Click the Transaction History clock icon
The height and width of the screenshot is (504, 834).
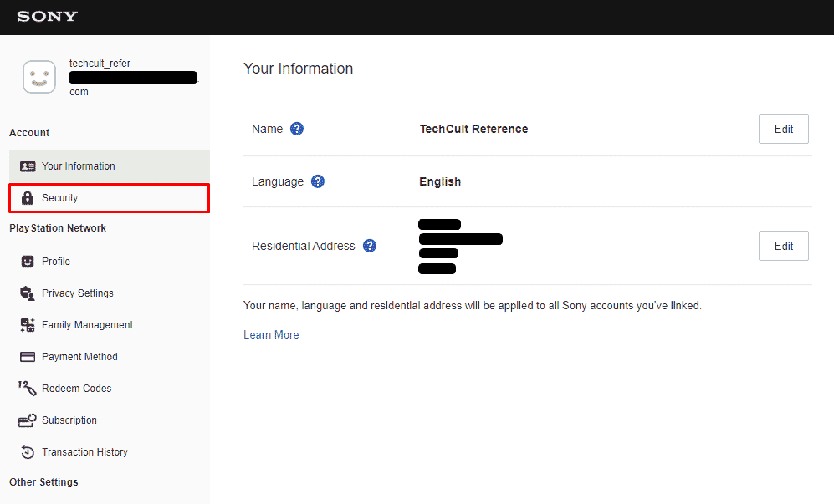(x=28, y=452)
